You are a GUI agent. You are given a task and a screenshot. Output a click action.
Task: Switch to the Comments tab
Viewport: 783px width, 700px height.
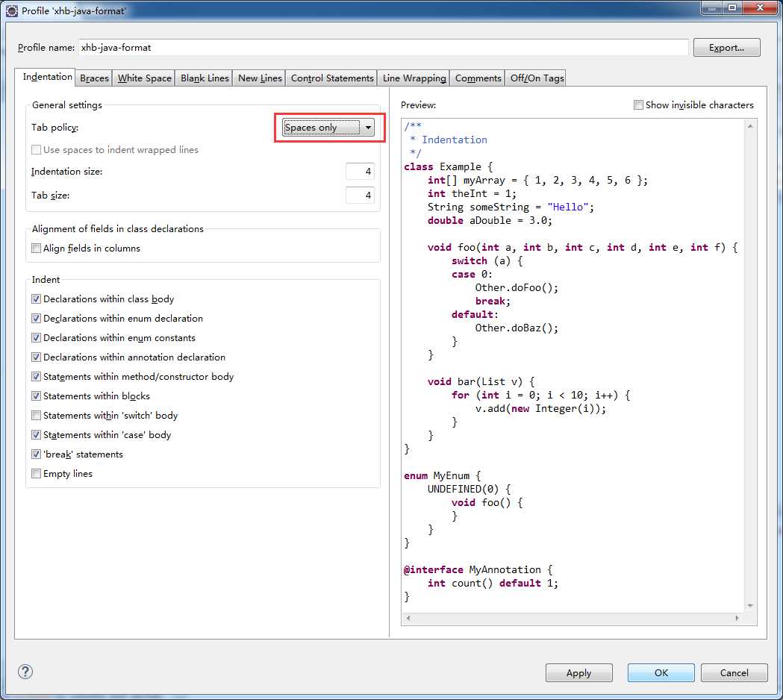coord(478,78)
